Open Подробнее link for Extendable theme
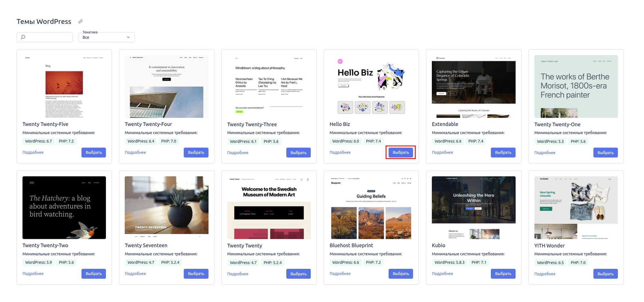The image size is (644, 302). pyautogui.click(x=442, y=152)
